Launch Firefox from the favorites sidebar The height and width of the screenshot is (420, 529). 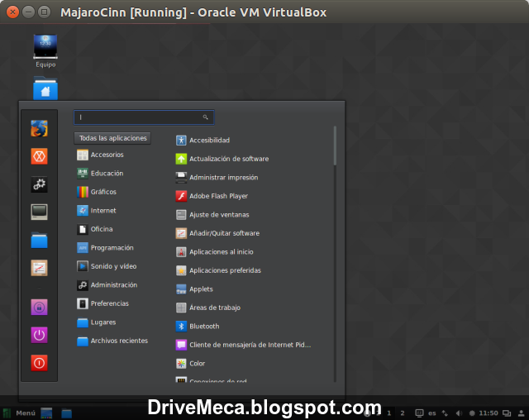pos(39,128)
